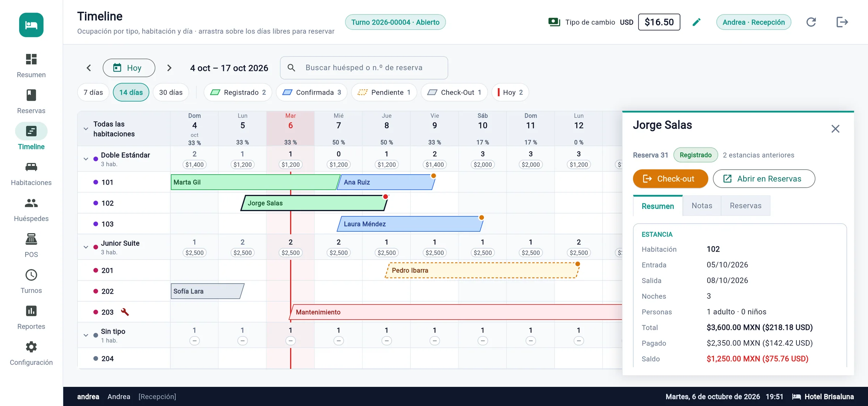Screen dimensions: 868x406
Task: Collapse the Junior Suite room group
Action: (x=86, y=247)
